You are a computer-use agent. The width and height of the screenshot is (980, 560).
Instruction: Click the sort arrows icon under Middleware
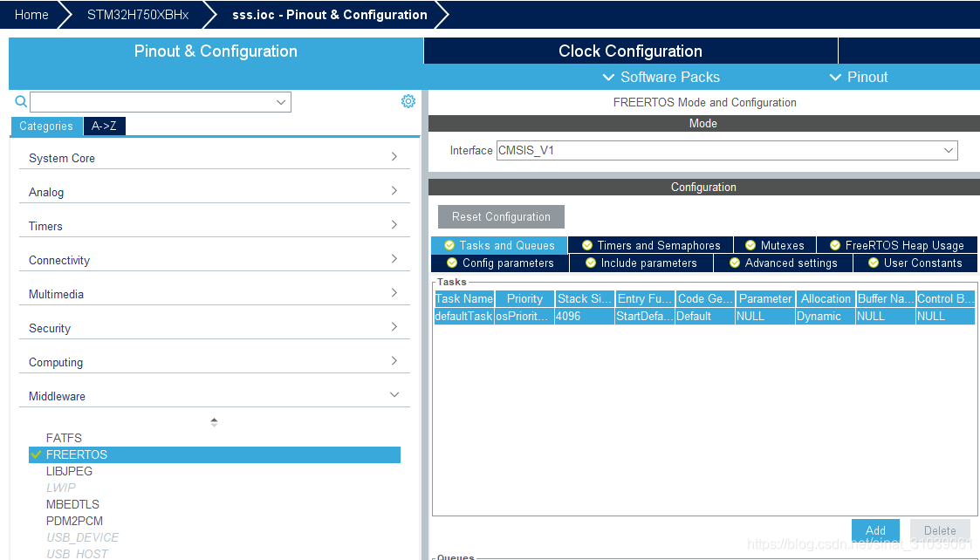coord(214,422)
